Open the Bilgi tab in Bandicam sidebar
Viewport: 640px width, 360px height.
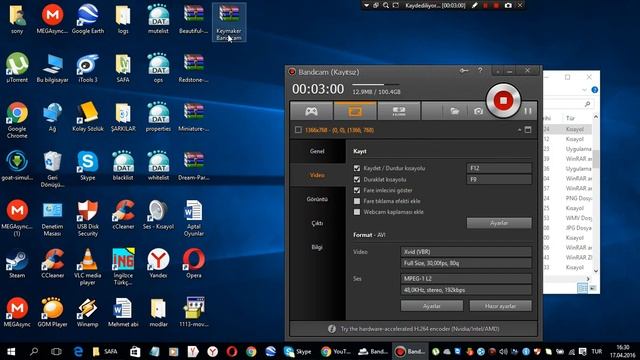click(318, 247)
